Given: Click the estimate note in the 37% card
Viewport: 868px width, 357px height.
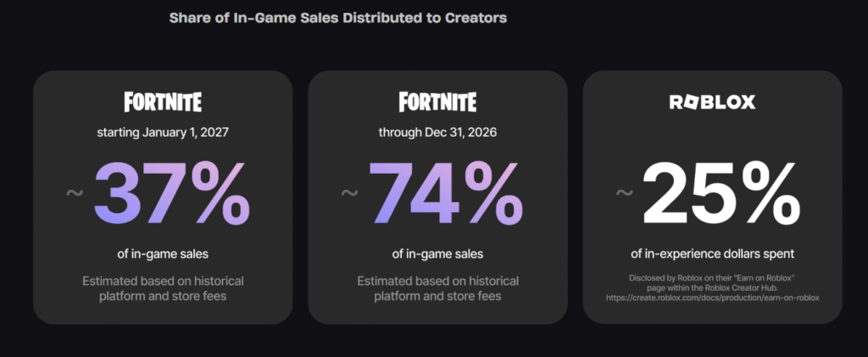Looking at the screenshot, I should 163,288.
